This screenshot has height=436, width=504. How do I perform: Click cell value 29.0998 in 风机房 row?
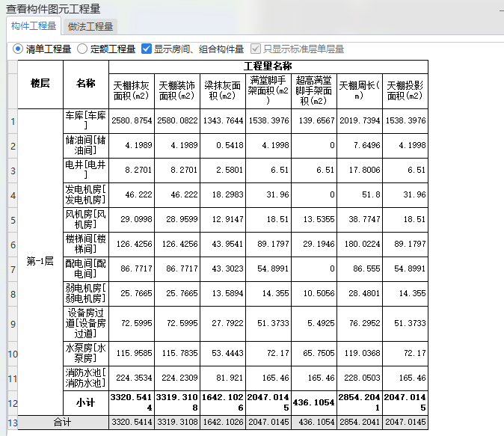click(x=132, y=220)
